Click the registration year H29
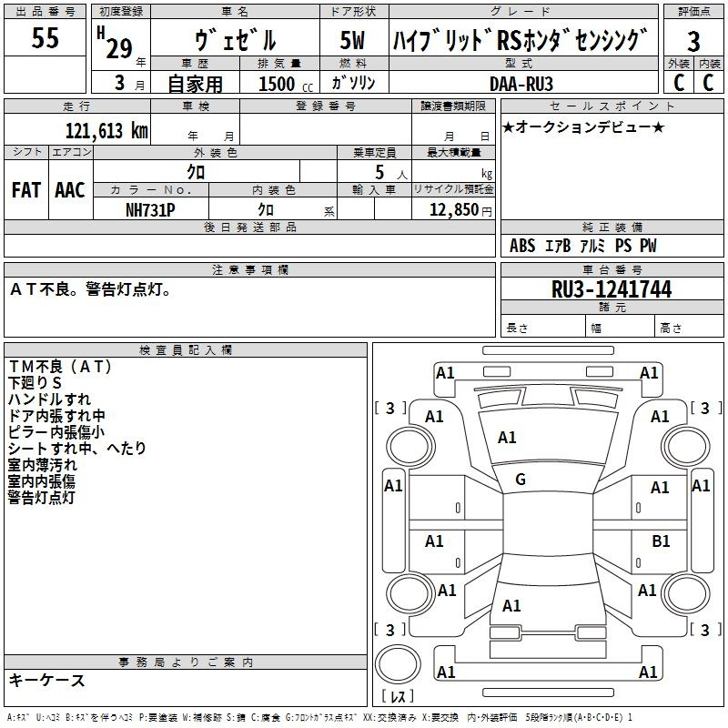 click(116, 44)
